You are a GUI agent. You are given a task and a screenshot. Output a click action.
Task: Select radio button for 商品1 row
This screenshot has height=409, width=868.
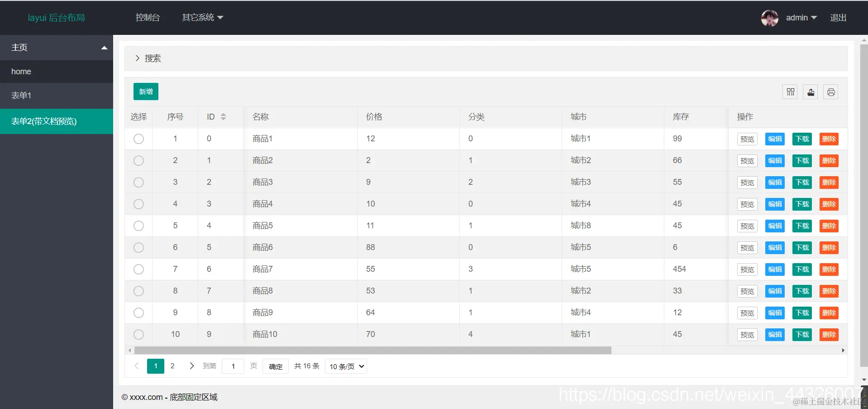tap(138, 139)
